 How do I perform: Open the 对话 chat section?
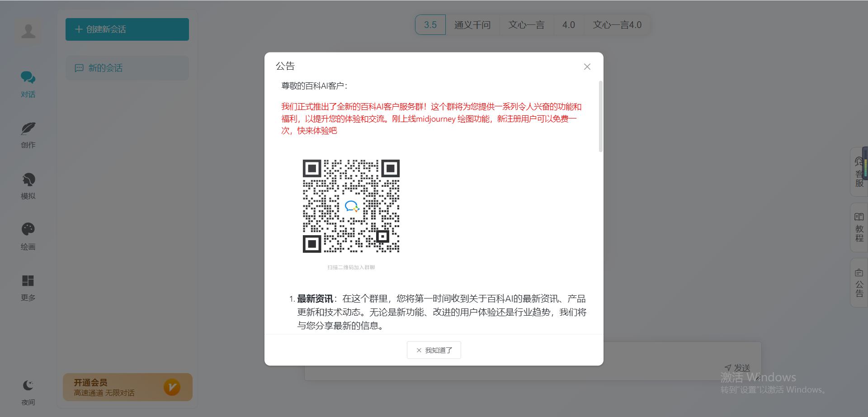tap(28, 84)
